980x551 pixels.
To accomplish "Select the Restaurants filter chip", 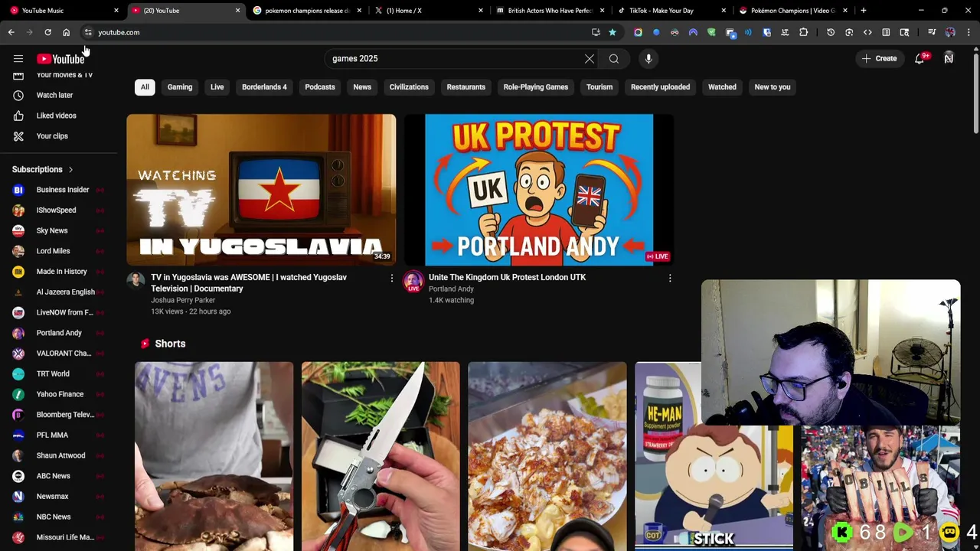I will [466, 87].
